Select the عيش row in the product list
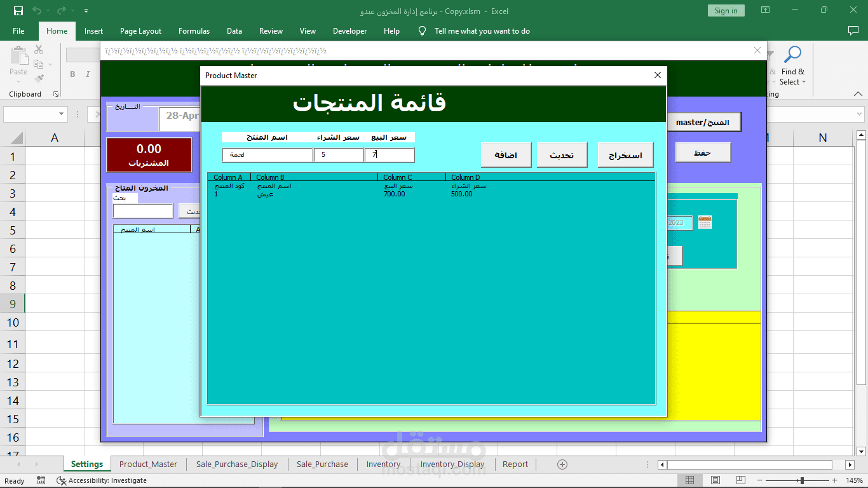Screen dimensions: 868x488 point(431,194)
